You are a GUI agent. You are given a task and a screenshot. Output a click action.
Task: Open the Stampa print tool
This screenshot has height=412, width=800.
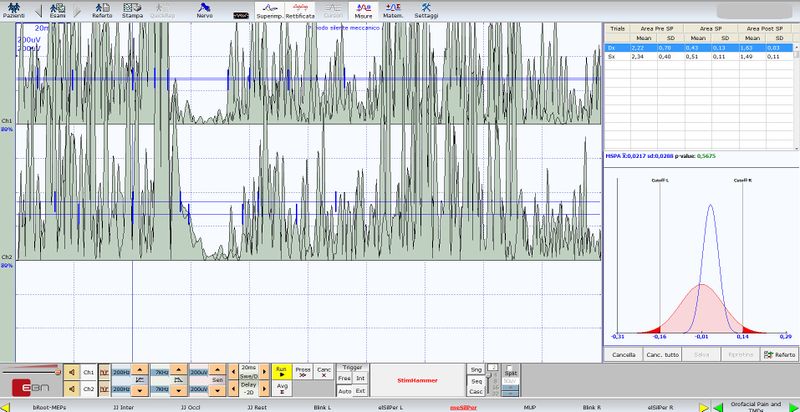[132, 12]
